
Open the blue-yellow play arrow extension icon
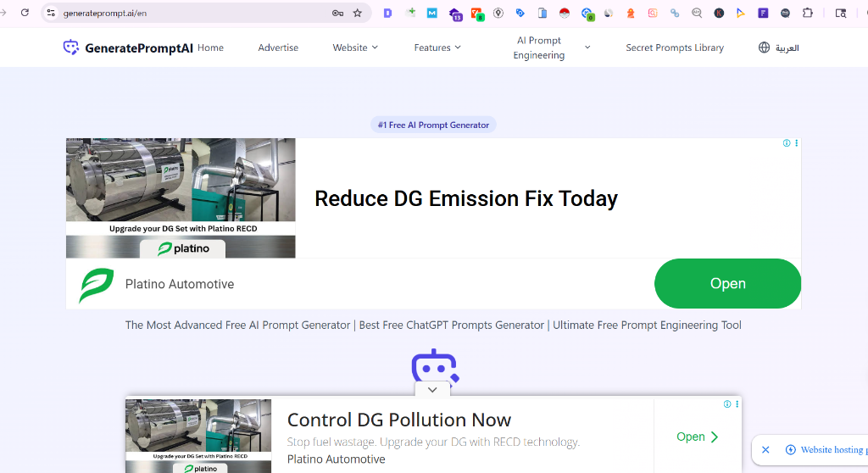point(741,13)
